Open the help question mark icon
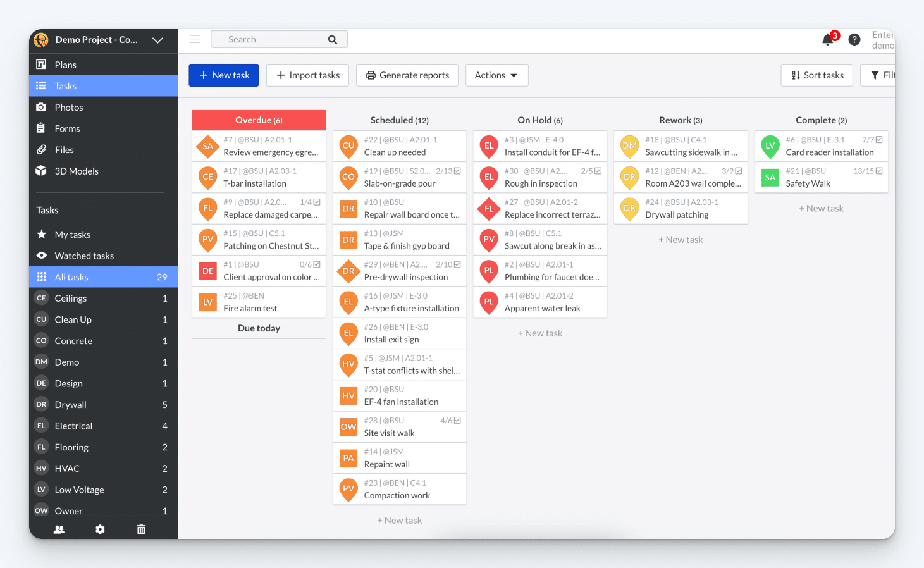 854,39
